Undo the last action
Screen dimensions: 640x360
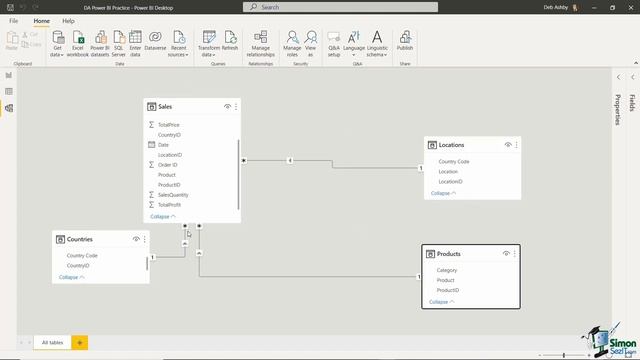(x=23, y=7)
